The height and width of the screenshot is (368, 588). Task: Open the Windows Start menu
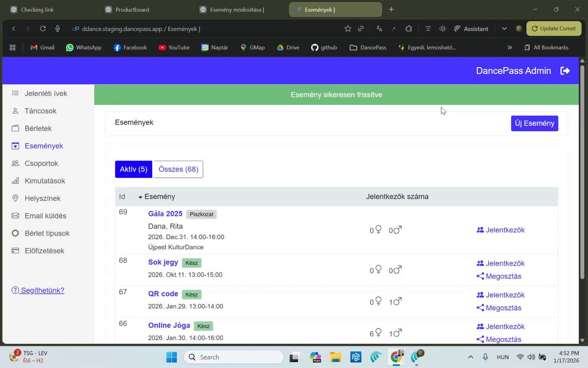pos(171,357)
